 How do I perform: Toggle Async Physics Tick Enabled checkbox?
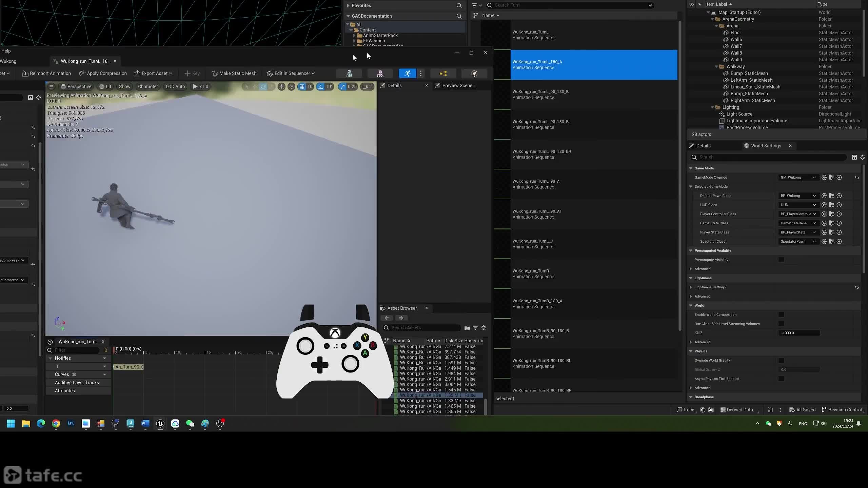(781, 379)
